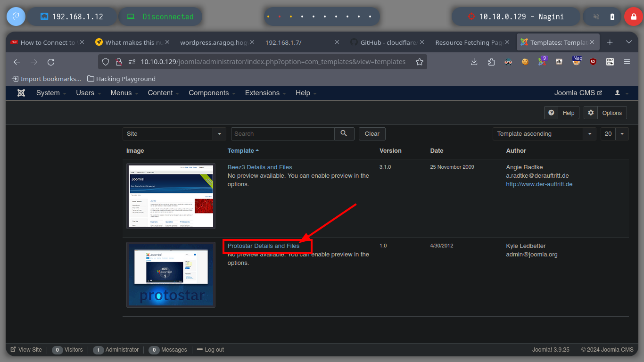Expand the 'Template ascending' sort dropdown

(x=589, y=134)
